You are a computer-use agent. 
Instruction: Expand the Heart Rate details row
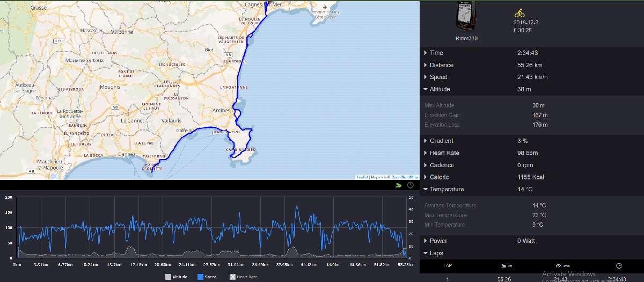click(x=444, y=153)
